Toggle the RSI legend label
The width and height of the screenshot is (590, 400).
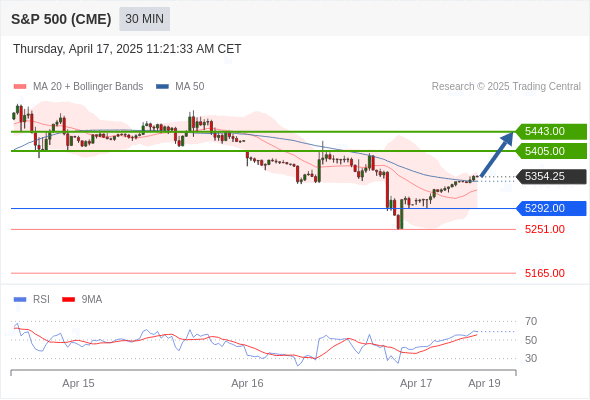(x=41, y=300)
